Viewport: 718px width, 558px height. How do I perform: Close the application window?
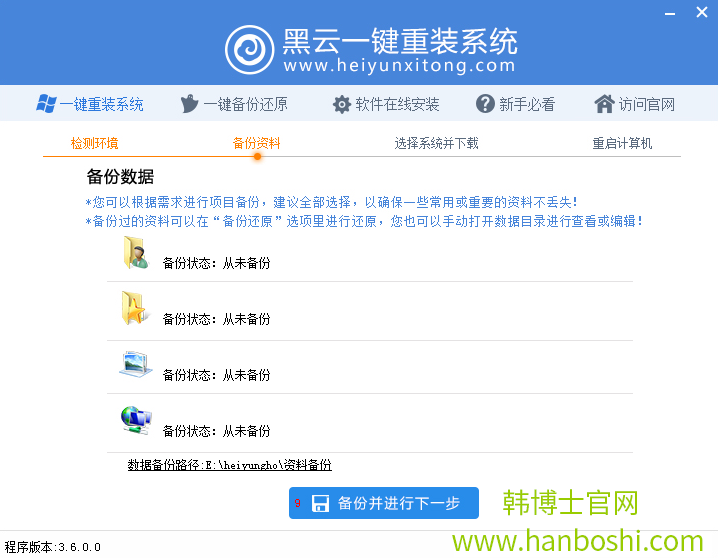click(x=702, y=12)
